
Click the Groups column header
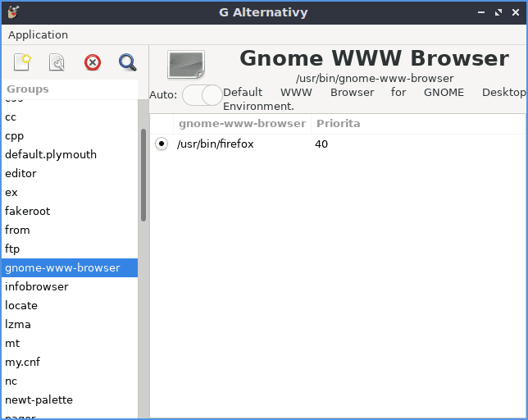click(70, 89)
